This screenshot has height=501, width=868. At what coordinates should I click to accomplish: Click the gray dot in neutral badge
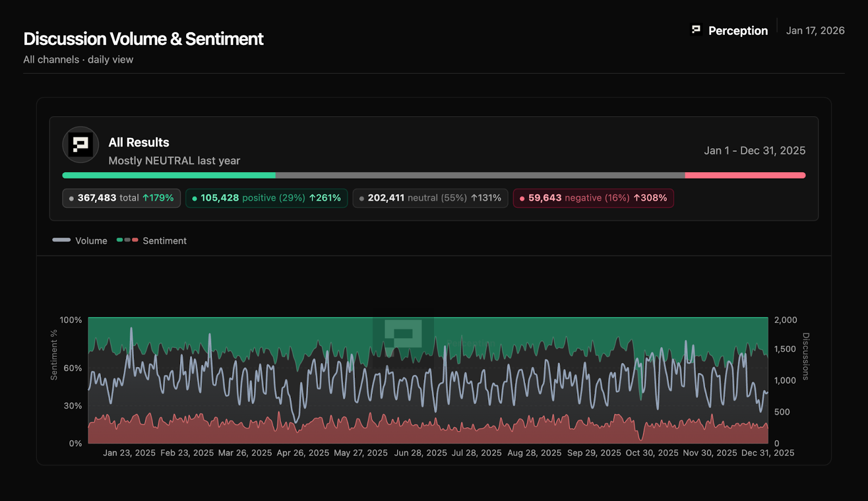point(361,199)
